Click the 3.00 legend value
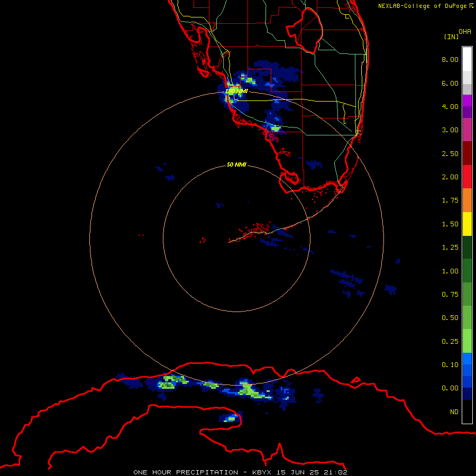 click(450, 130)
